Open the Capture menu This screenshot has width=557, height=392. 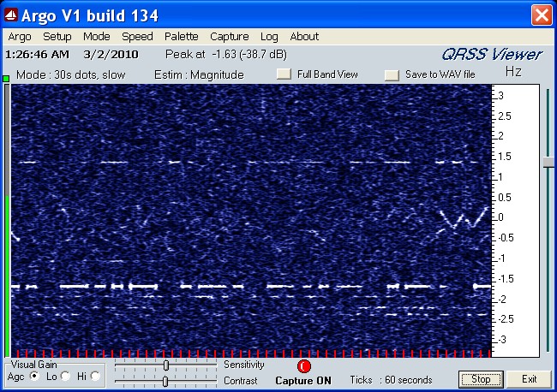(230, 37)
